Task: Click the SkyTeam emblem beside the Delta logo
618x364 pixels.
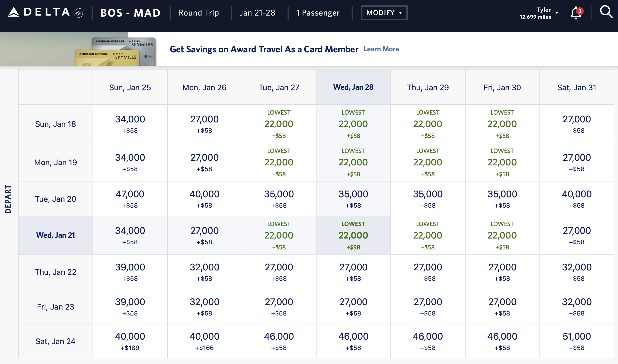Action: tap(78, 13)
